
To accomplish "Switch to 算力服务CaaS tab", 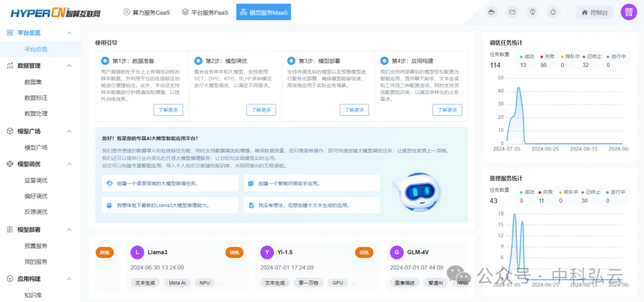I will [146, 12].
